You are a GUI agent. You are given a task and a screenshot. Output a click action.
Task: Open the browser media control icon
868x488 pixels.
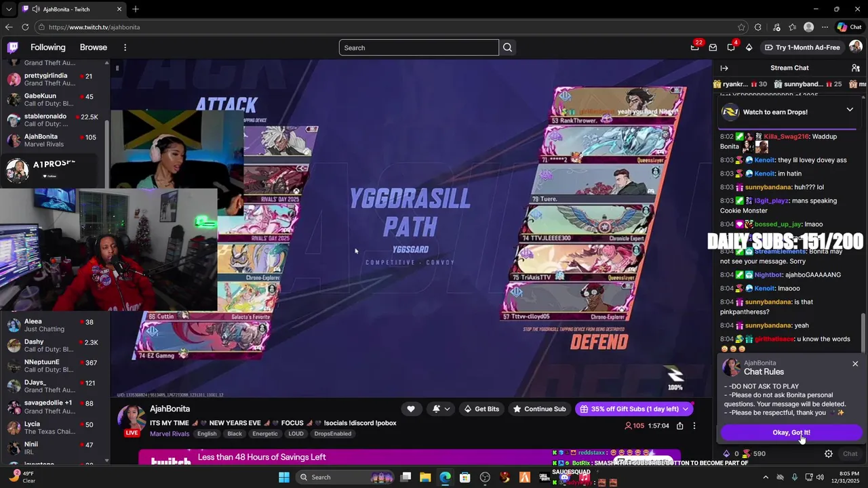point(776,27)
